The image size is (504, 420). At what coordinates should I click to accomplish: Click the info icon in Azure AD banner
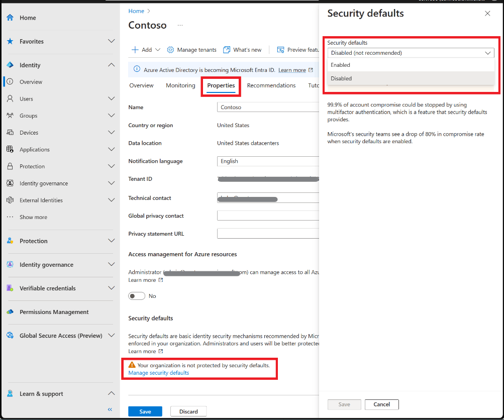(x=137, y=69)
